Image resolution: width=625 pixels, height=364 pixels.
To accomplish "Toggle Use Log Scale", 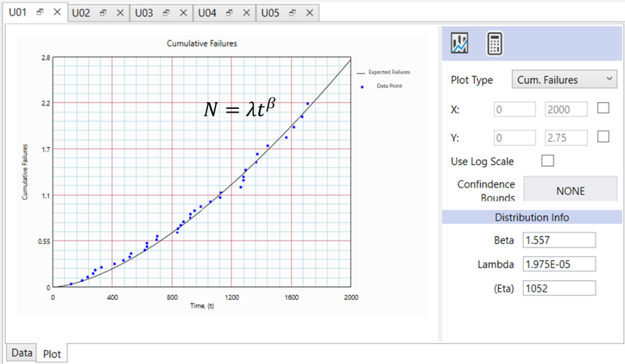I will click(547, 160).
